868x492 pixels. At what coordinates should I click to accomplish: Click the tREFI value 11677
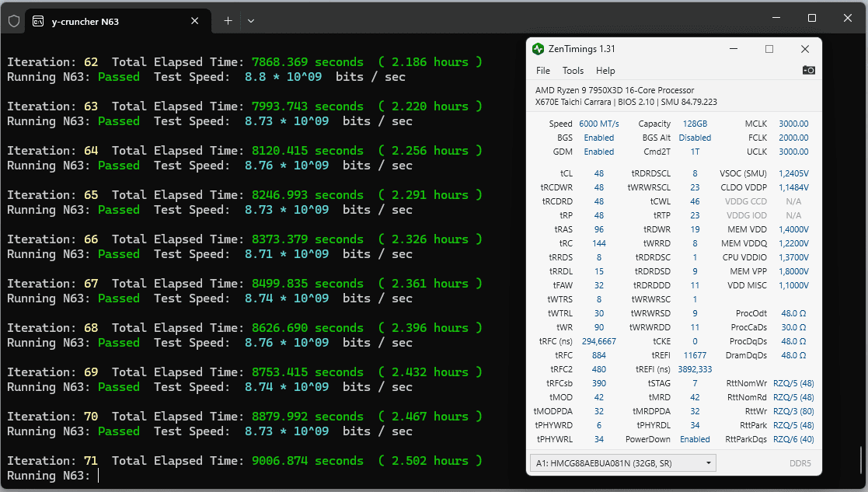695,354
